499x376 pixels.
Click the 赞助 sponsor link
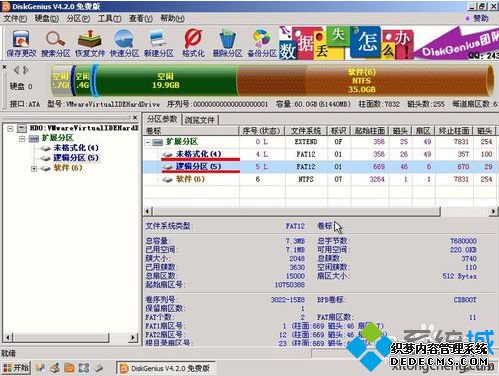[477, 19]
